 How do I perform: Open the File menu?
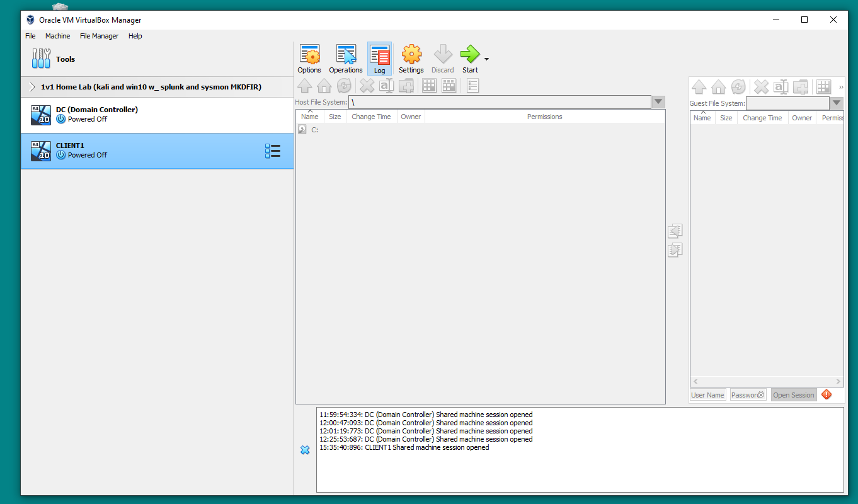click(x=30, y=36)
